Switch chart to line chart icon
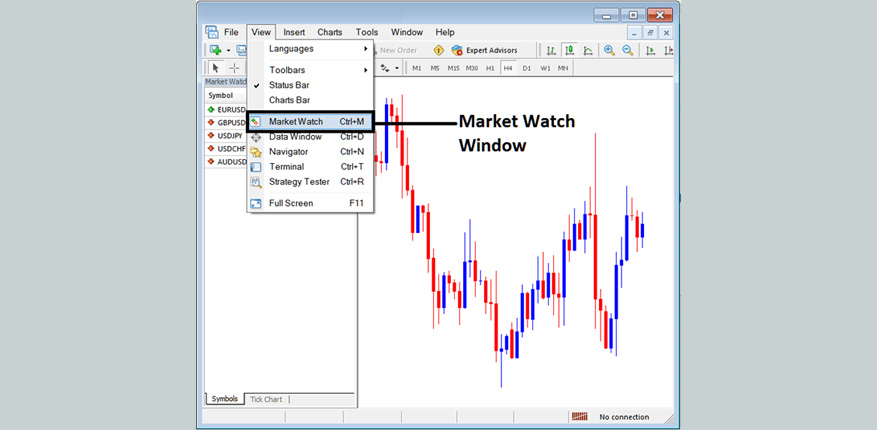This screenshot has width=877, height=430. click(588, 50)
